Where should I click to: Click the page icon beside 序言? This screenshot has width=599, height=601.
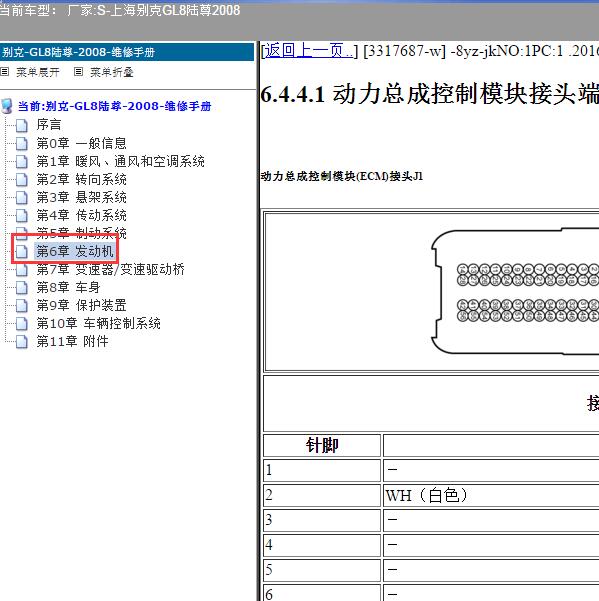(22, 125)
